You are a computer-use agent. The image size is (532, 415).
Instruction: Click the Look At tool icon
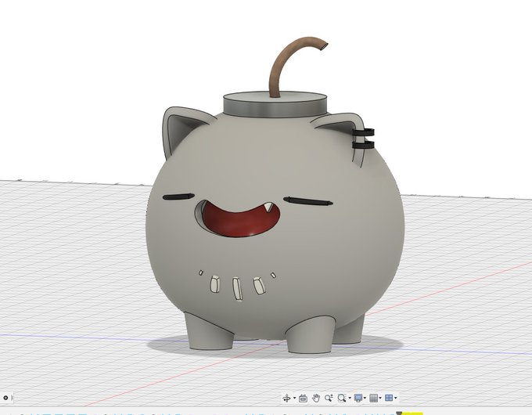[303, 398]
